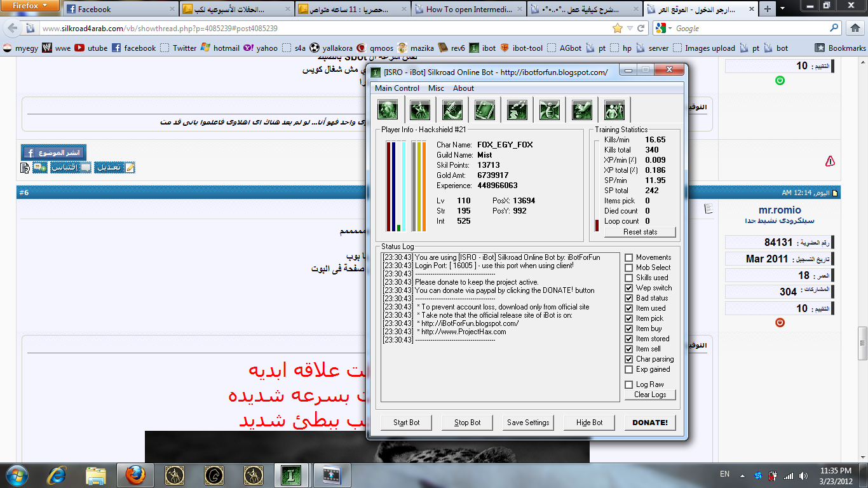Enable the Skills used checkbox

629,278
